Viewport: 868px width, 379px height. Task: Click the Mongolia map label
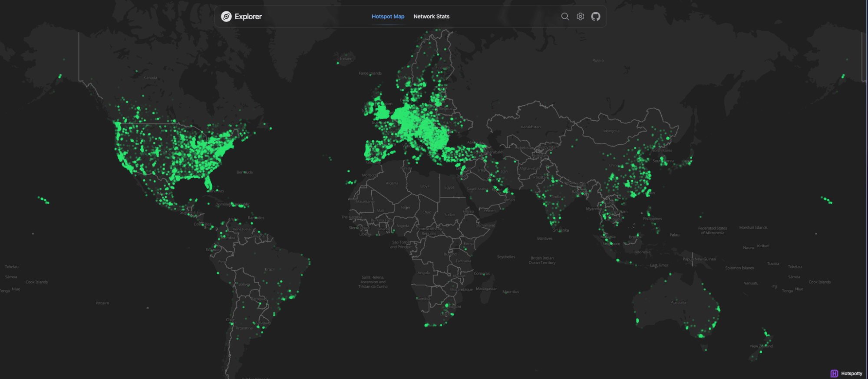(x=611, y=131)
